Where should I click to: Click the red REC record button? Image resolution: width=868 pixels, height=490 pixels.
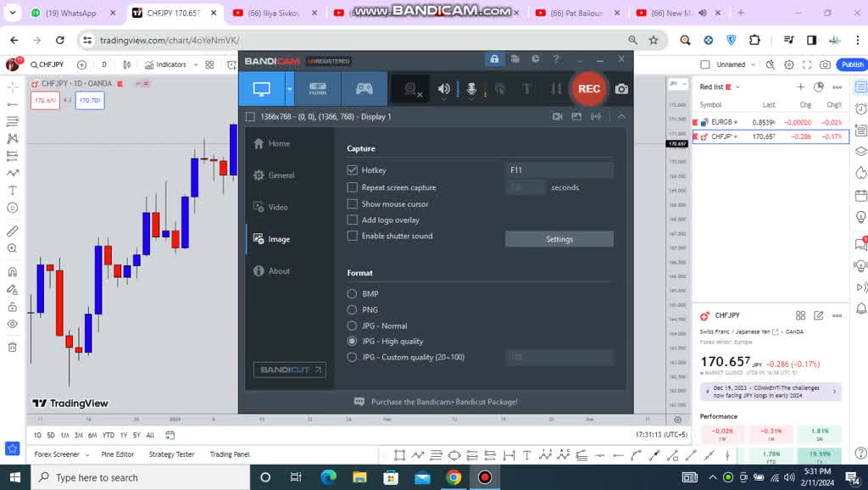(588, 89)
